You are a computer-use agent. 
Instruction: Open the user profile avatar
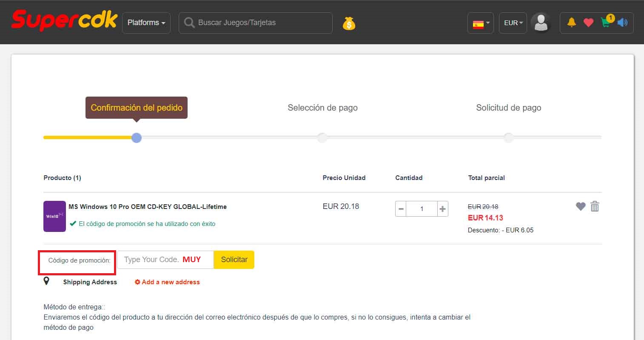coord(541,23)
